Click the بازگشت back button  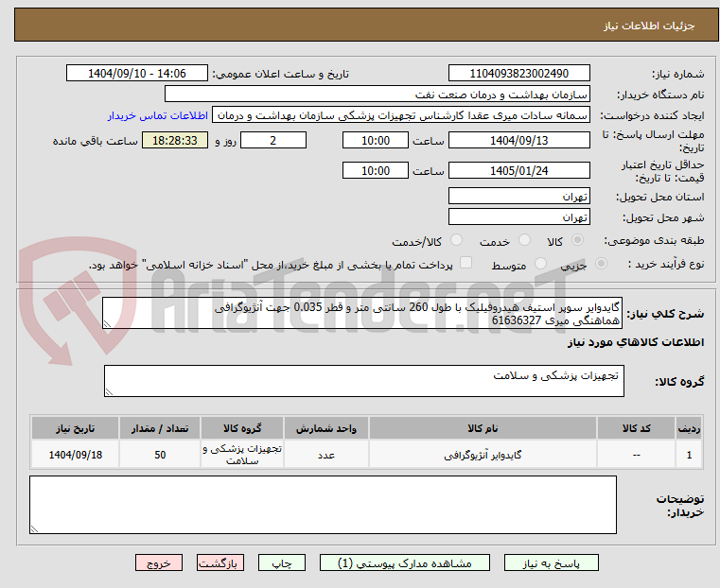click(220, 562)
